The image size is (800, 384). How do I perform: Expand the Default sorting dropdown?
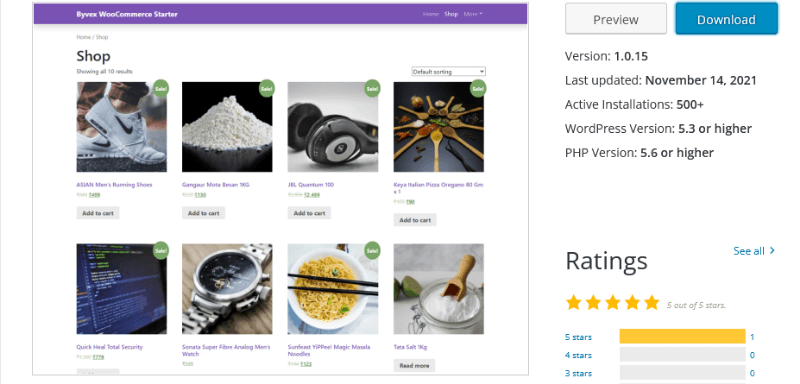pyautogui.click(x=448, y=72)
